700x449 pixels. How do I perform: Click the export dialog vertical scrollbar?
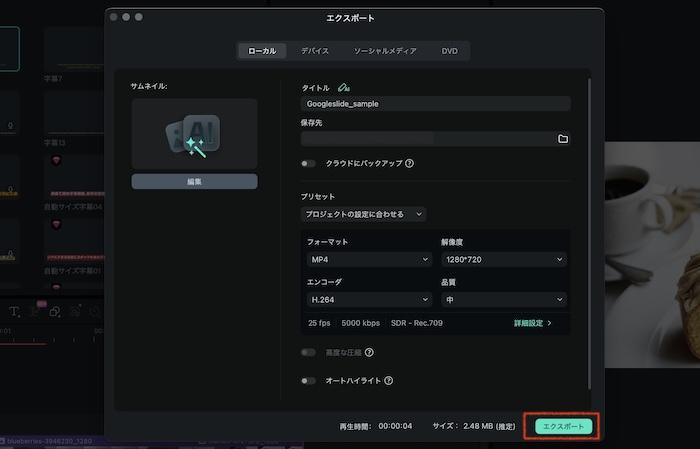tap(589, 233)
